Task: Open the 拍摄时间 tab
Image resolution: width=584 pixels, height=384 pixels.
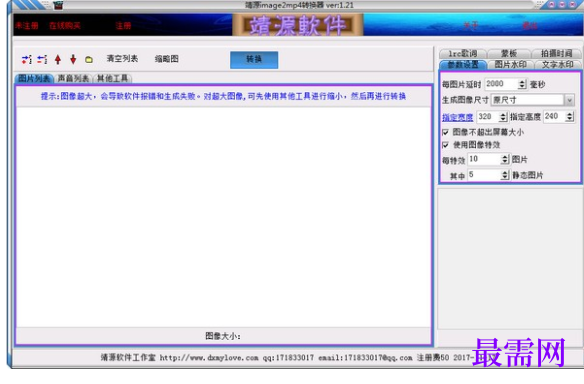Action: (x=556, y=53)
